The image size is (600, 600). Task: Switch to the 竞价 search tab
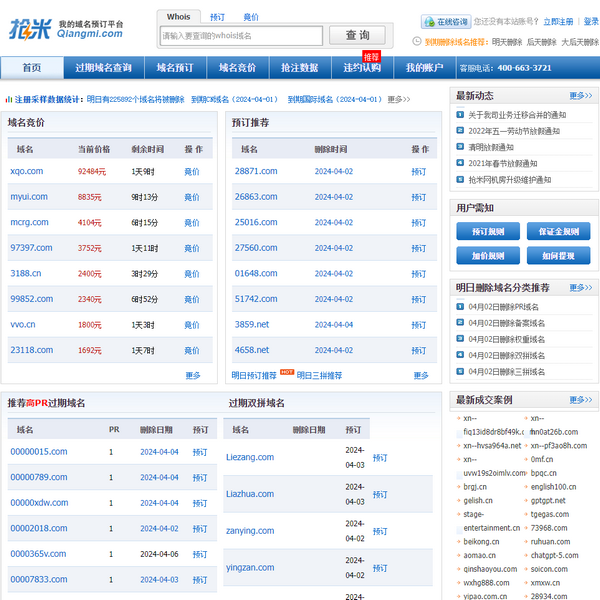point(250,18)
